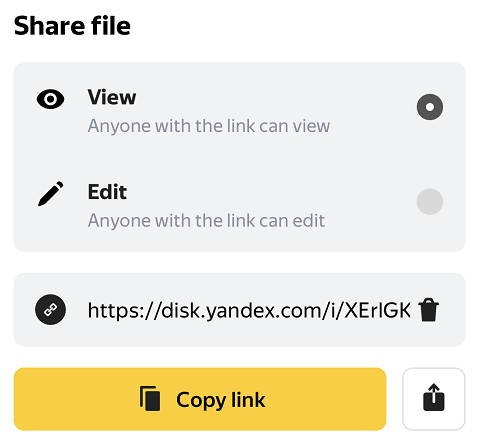Click the eye icon beside View
Viewport: 480px width, 446px height.
pyautogui.click(x=50, y=99)
